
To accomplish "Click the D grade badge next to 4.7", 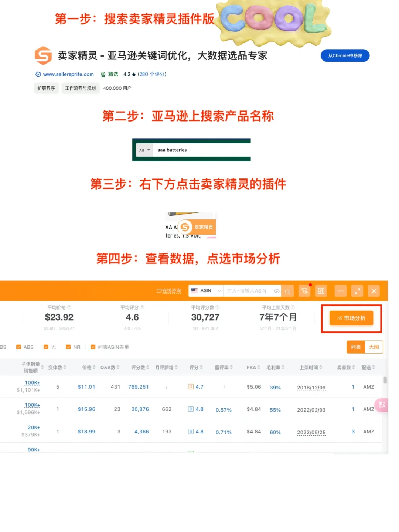I will pyautogui.click(x=191, y=387).
